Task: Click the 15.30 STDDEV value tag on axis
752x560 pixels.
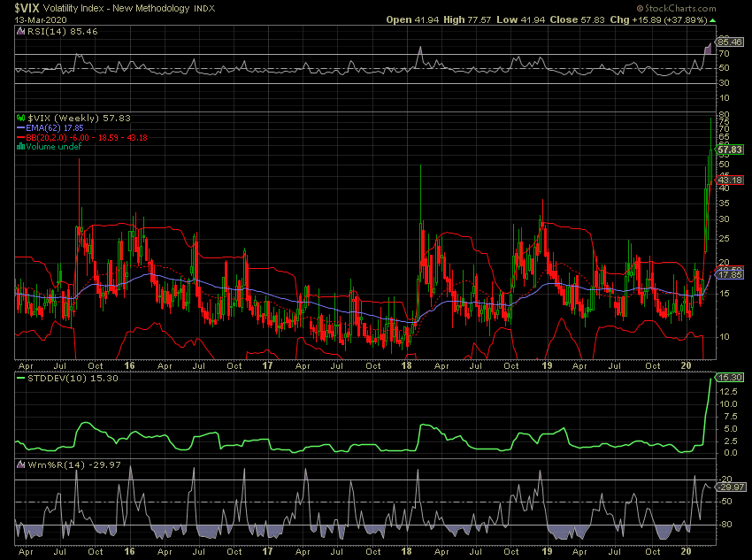Action: [730, 378]
